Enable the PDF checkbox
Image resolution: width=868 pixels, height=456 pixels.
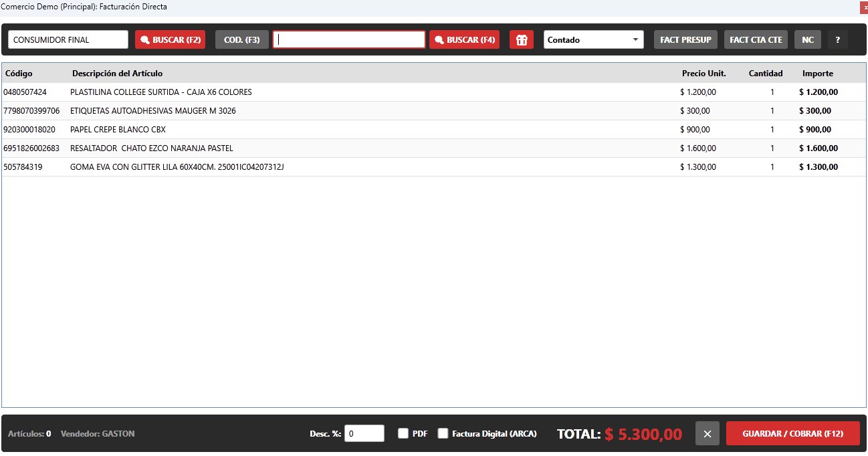click(x=403, y=433)
